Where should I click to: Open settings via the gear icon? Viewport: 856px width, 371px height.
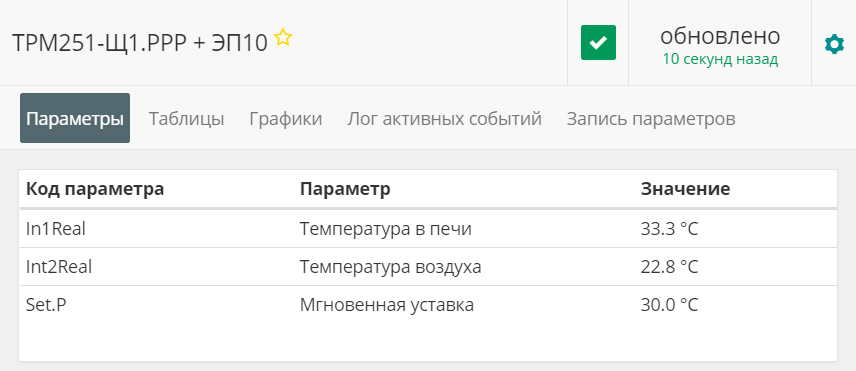(834, 44)
